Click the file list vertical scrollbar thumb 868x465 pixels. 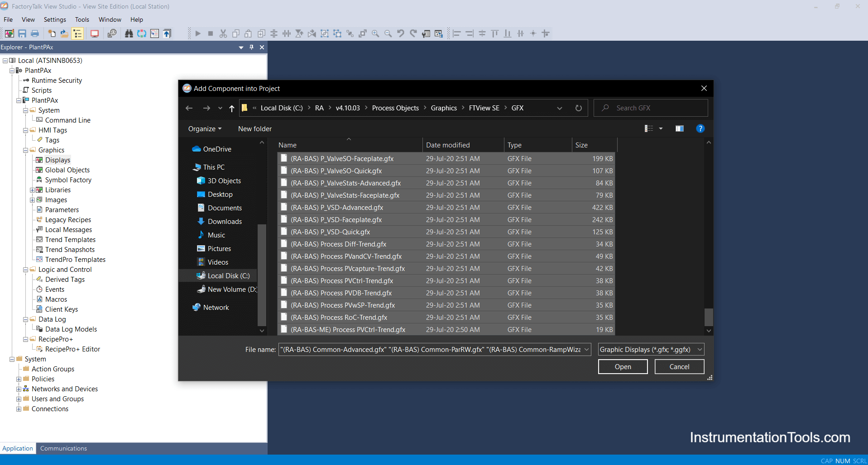coord(709,317)
